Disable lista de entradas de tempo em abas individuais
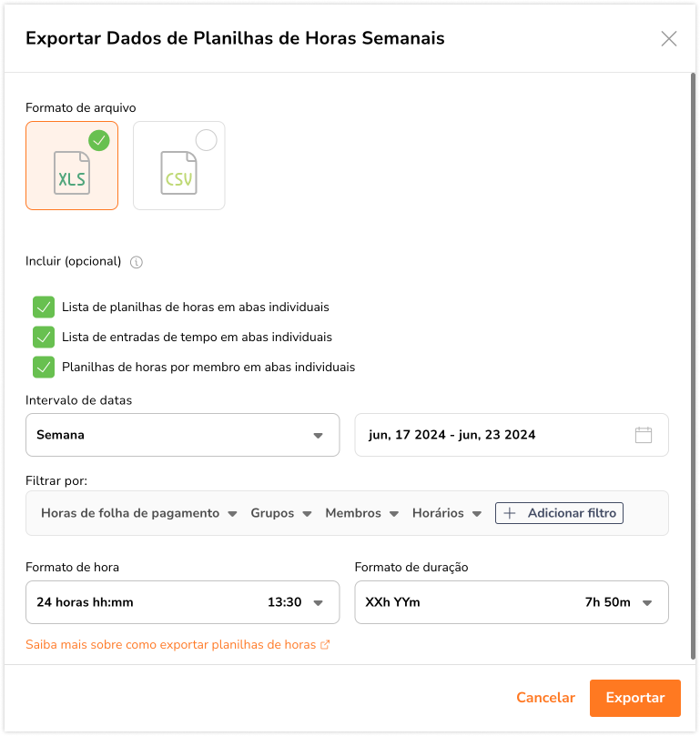 44,337
